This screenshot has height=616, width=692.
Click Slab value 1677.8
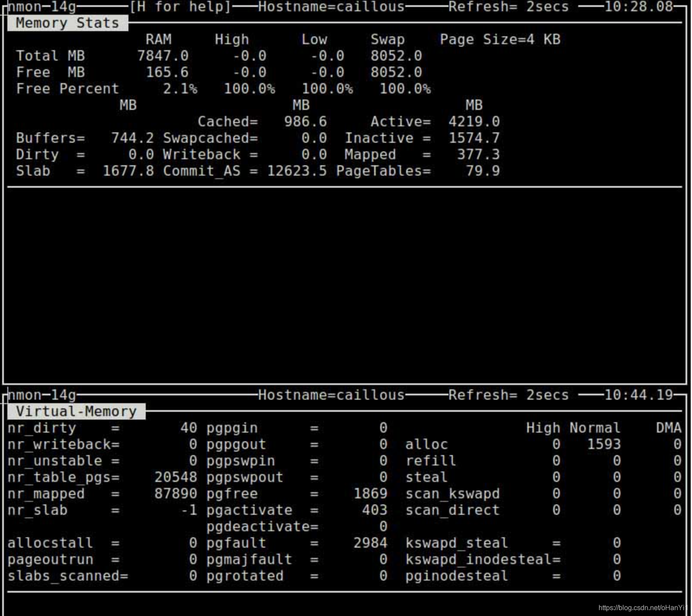click(128, 171)
